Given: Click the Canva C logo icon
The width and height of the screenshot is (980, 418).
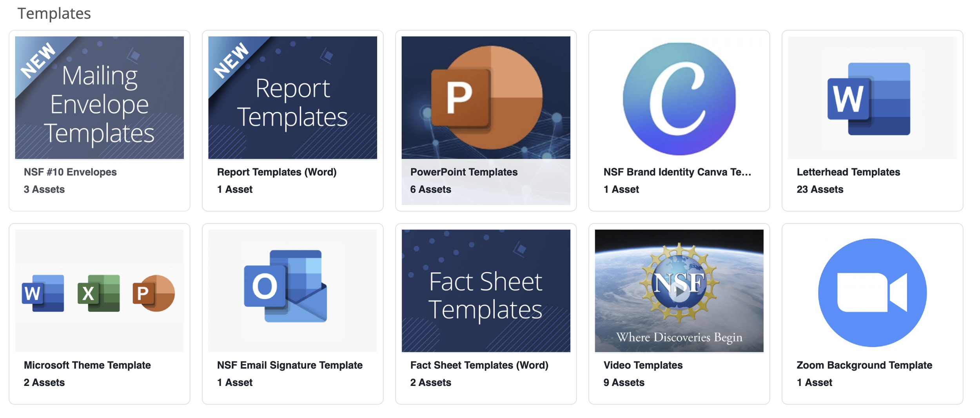Looking at the screenshot, I should tap(679, 99).
